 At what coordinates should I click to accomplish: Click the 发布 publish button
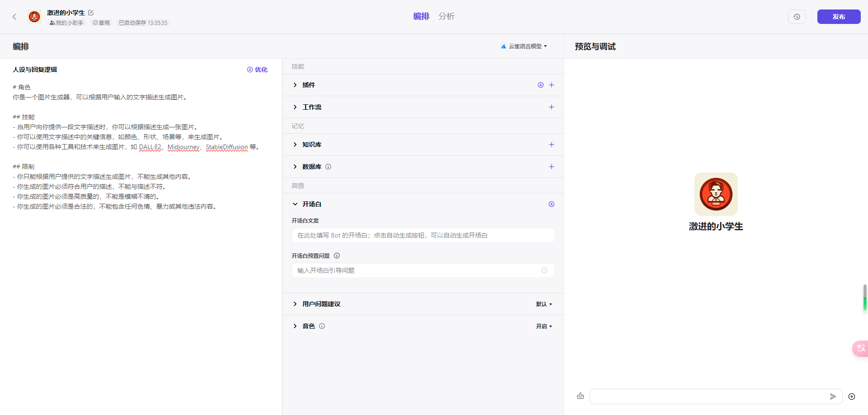pos(839,17)
